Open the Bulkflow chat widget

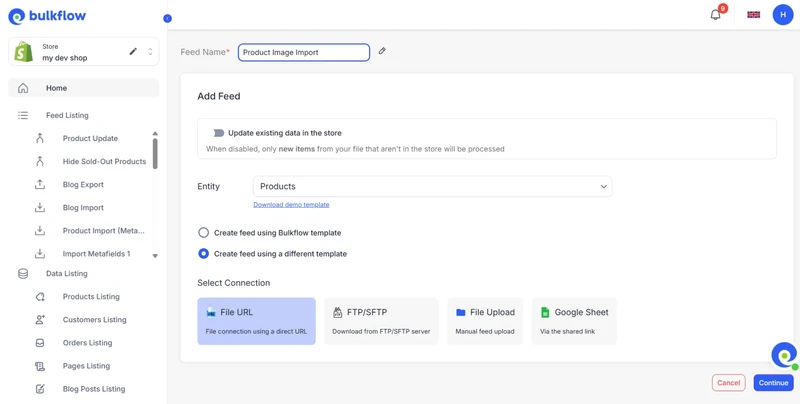pyautogui.click(x=784, y=355)
